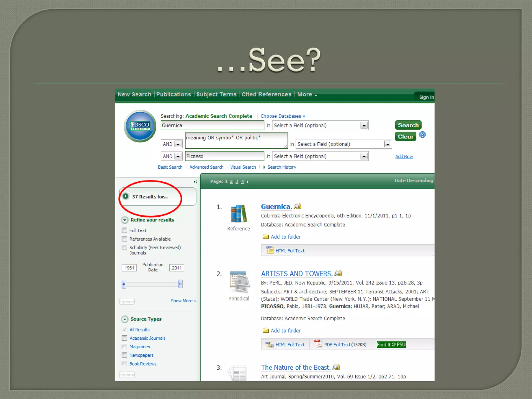Image resolution: width=532 pixels, height=399 pixels.
Task: Enable the Full Text checkbox
Action: (124, 230)
